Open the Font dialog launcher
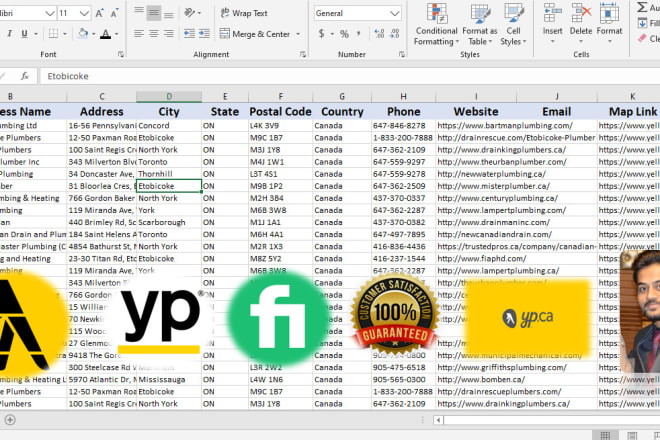The image size is (660, 440). (x=121, y=54)
